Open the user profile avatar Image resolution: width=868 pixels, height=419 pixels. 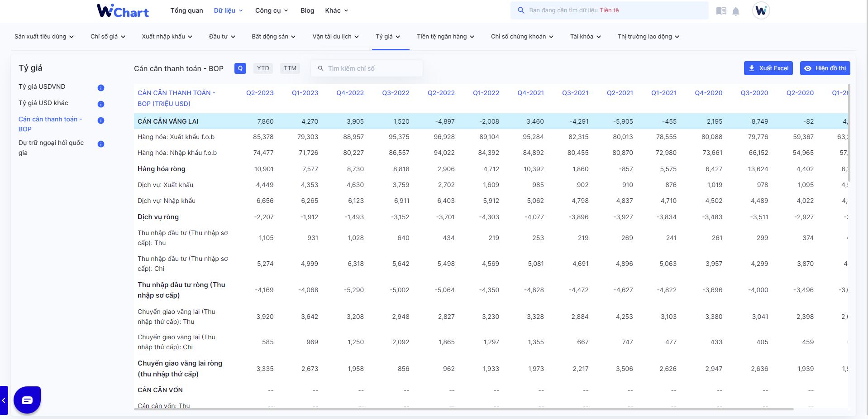(761, 10)
